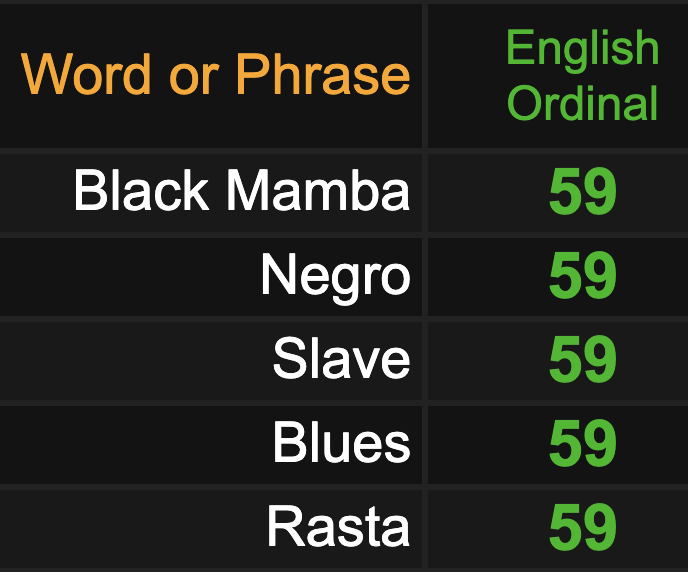Click the green word Ordinal in header

point(583,104)
